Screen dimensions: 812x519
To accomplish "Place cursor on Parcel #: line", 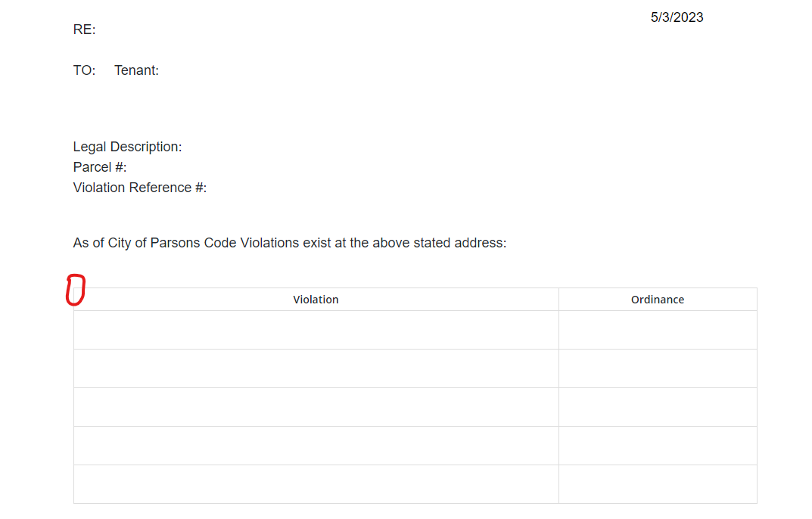I will click(99, 167).
